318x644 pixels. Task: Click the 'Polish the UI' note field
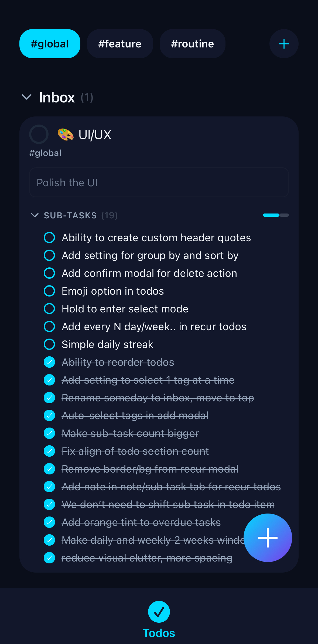click(159, 182)
